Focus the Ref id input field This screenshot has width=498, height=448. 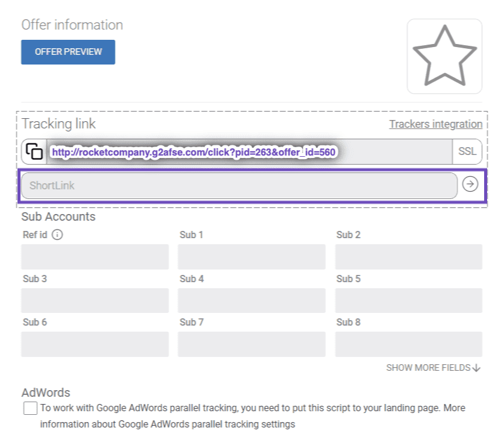coord(95,257)
